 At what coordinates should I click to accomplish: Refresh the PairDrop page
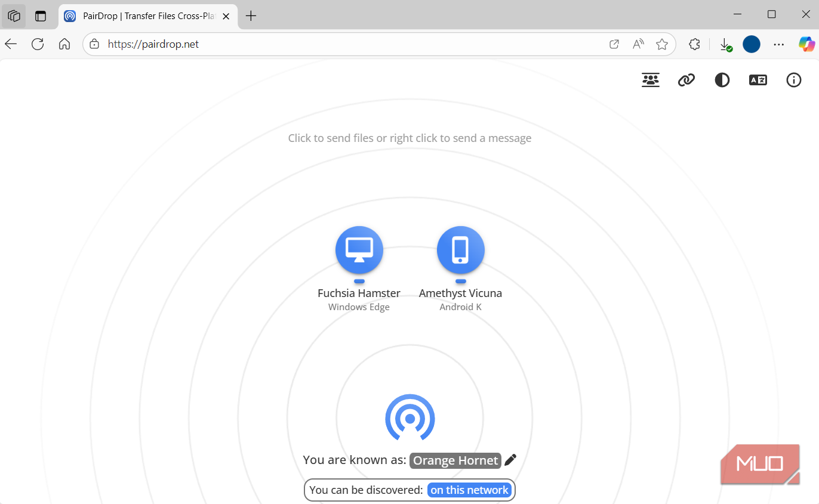38,44
